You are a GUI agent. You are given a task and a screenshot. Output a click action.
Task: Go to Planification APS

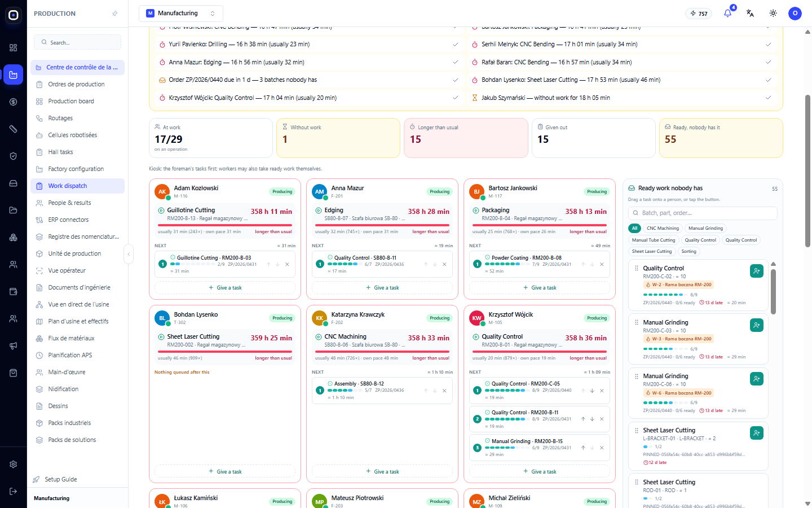click(x=77, y=355)
